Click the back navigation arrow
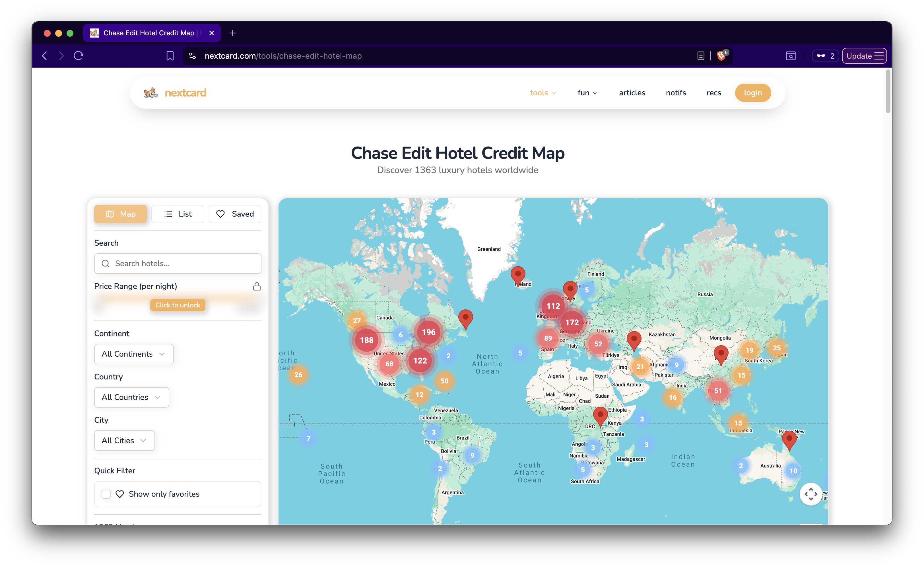The width and height of the screenshot is (924, 567). click(44, 56)
